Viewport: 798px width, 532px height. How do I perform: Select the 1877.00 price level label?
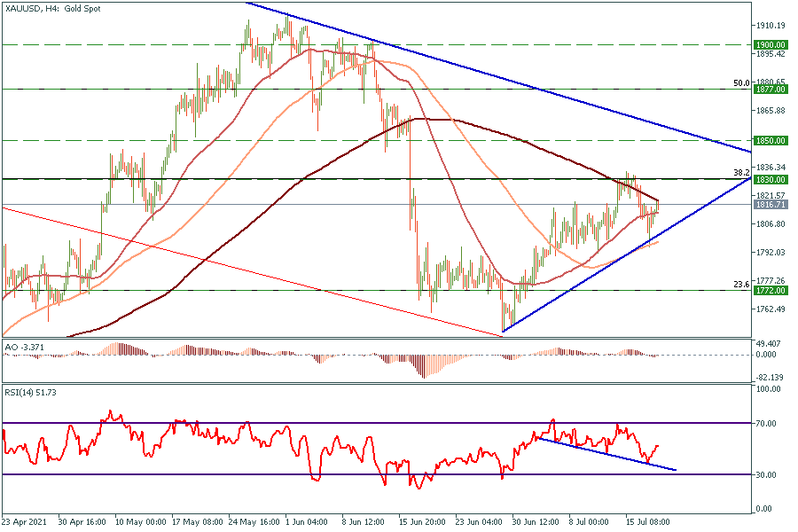768,90
